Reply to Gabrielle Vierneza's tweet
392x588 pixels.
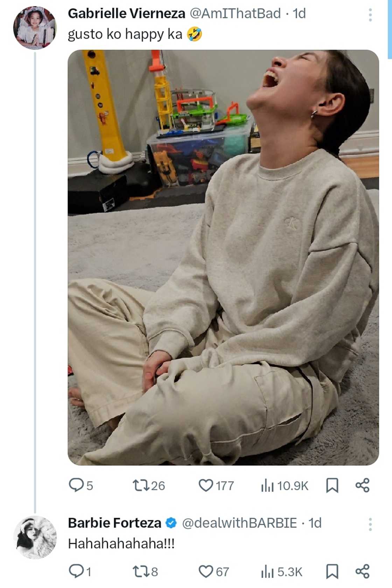coord(75,485)
